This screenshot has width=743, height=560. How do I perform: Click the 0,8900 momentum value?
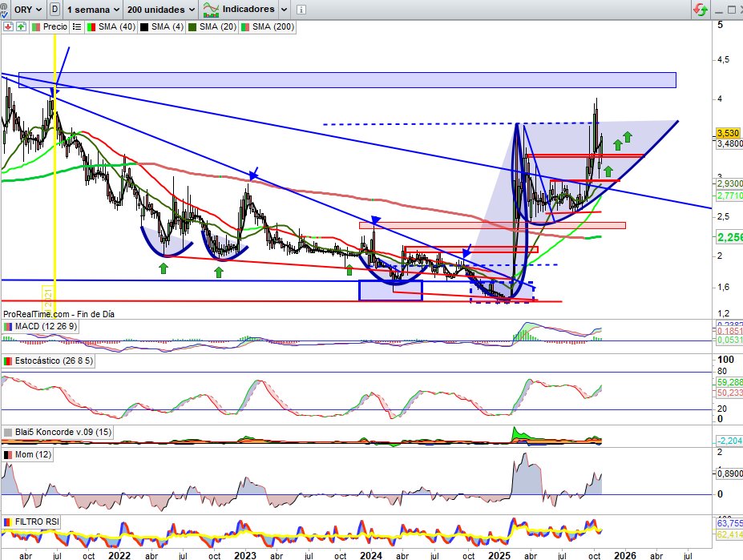pyautogui.click(x=729, y=473)
